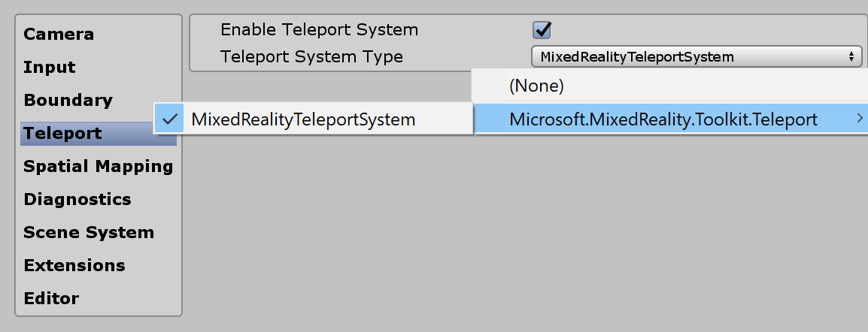The image size is (868, 332).
Task: Open the Camera settings tab
Action: tap(59, 34)
